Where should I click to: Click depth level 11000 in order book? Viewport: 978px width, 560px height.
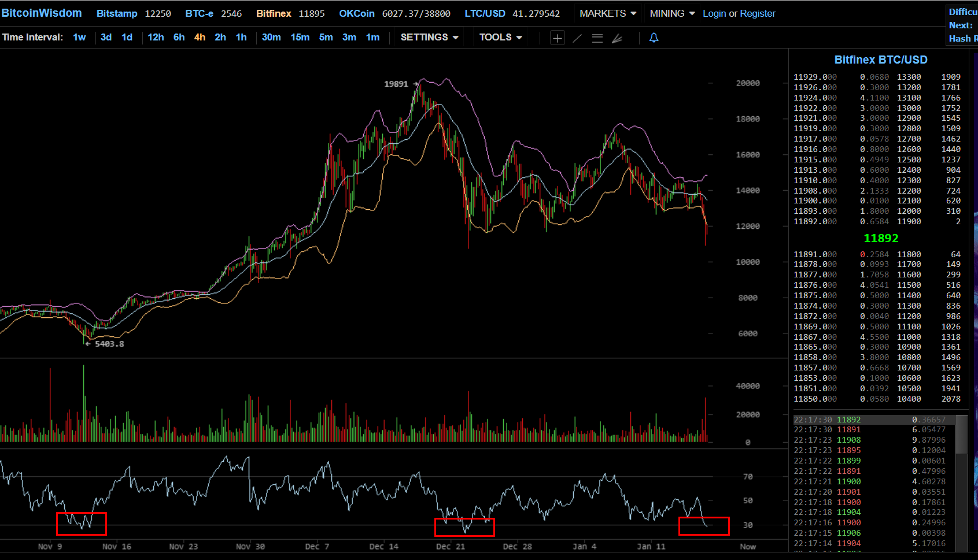909,337
